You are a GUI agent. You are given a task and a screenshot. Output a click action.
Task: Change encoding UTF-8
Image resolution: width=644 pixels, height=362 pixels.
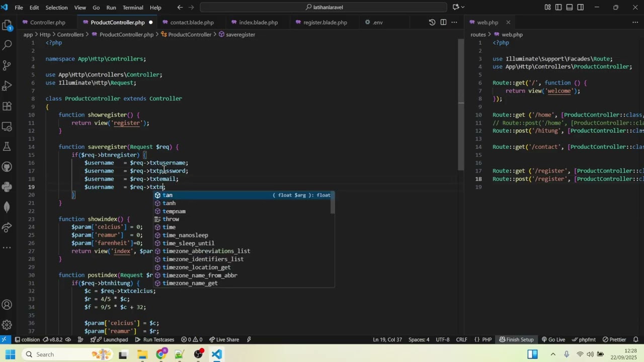click(x=443, y=339)
